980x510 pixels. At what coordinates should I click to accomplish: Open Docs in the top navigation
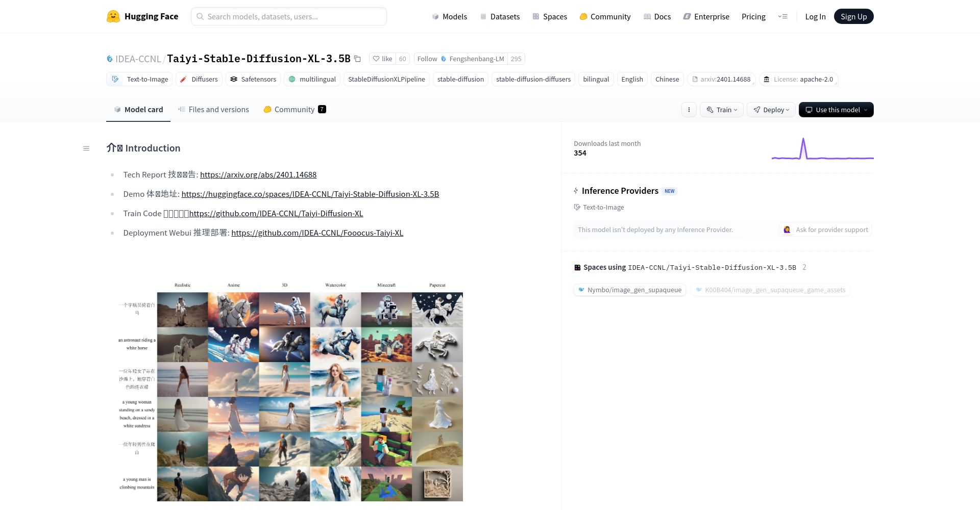pos(657,16)
